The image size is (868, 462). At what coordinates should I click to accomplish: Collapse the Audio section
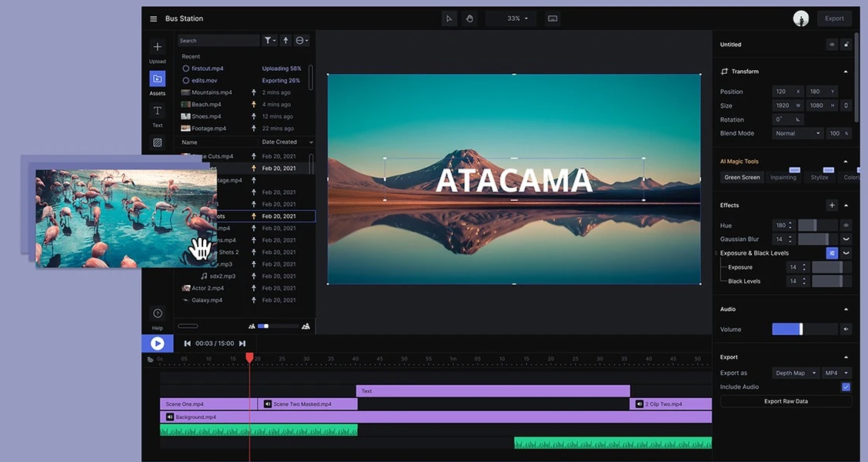tap(846, 309)
